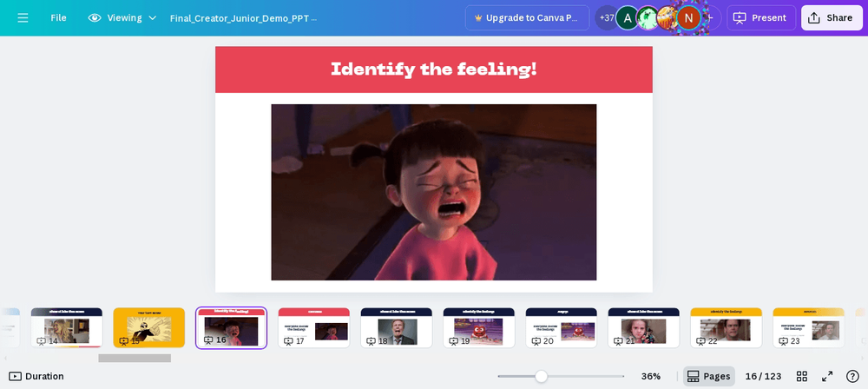Start presentation with Present button
The image size is (868, 389).
tap(761, 17)
